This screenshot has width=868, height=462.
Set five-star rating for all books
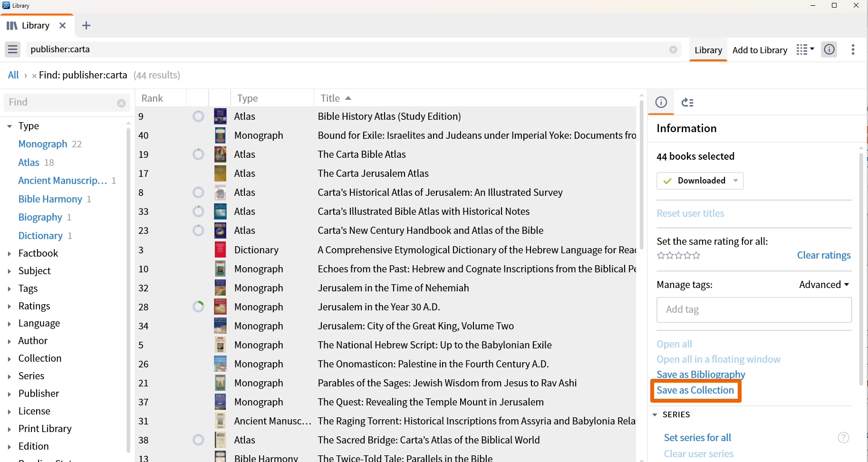[696, 256]
